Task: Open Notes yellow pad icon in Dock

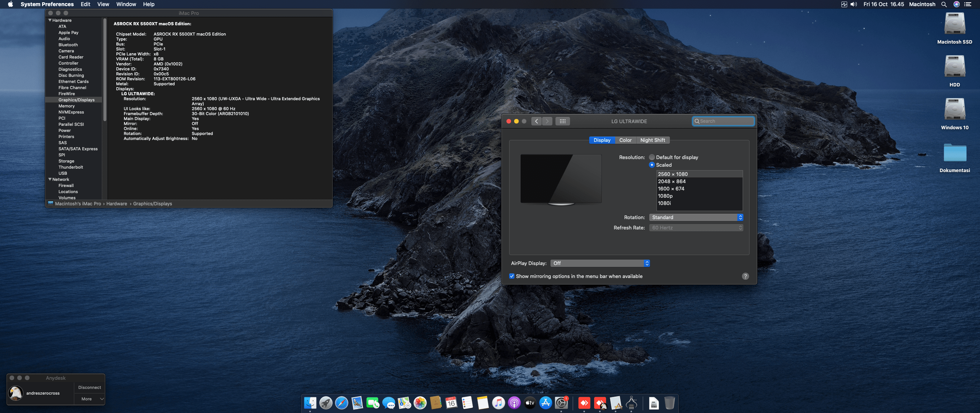Action: pos(483,403)
